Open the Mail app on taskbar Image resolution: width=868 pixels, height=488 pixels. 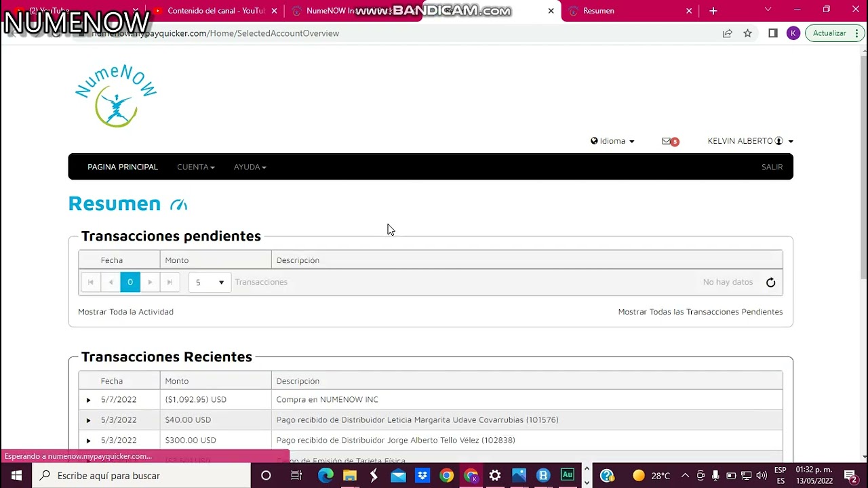pos(398,476)
